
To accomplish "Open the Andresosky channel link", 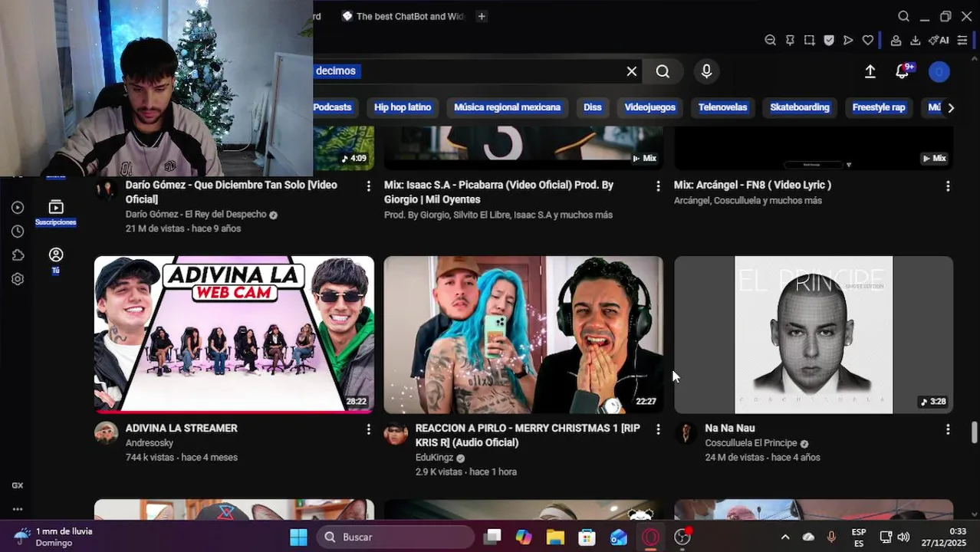I will pyautogui.click(x=150, y=443).
